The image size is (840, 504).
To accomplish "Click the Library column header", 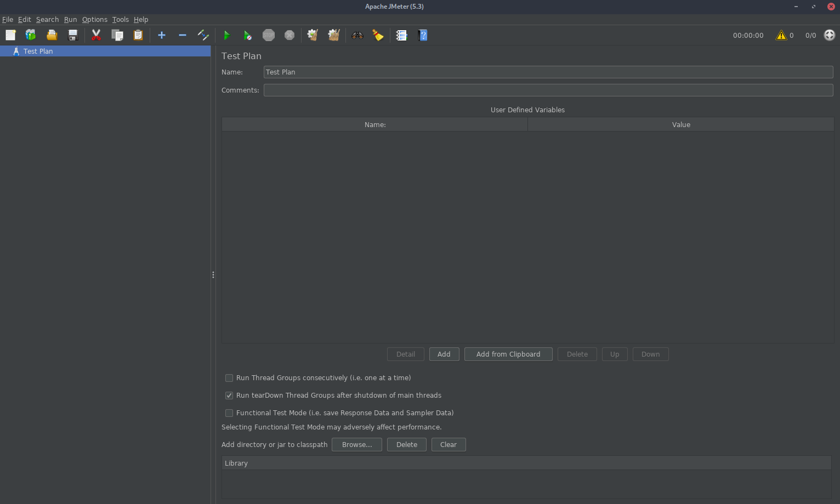I will (526, 463).
